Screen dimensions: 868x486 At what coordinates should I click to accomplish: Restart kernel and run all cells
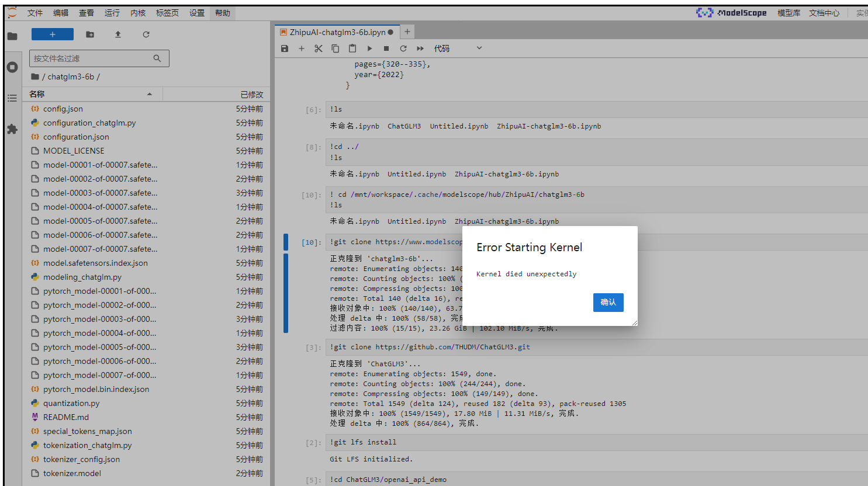point(420,48)
